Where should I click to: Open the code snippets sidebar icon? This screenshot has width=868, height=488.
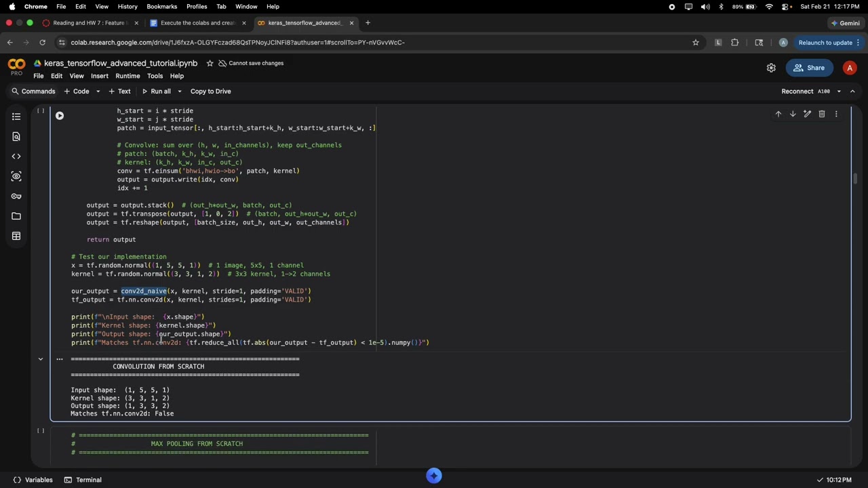pyautogui.click(x=16, y=156)
